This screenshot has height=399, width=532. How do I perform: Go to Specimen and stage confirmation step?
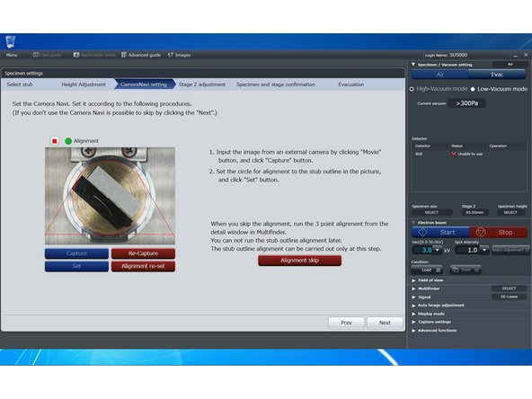(x=276, y=84)
